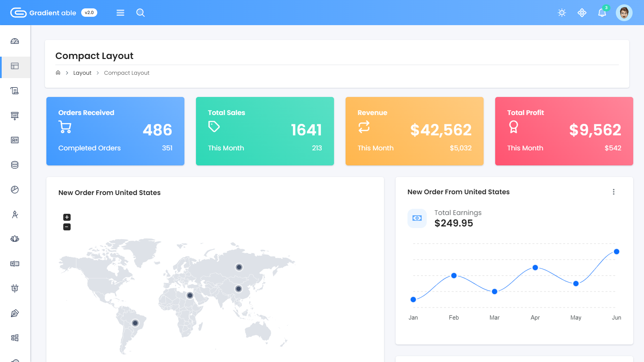Click the Gradient able logo
Image resolution: width=644 pixels, height=362 pixels.
44,13
